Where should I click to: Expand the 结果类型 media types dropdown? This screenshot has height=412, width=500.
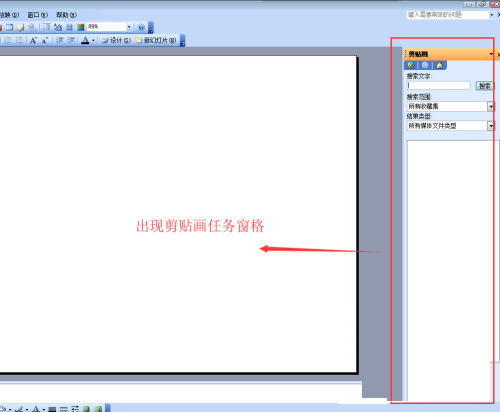491,126
